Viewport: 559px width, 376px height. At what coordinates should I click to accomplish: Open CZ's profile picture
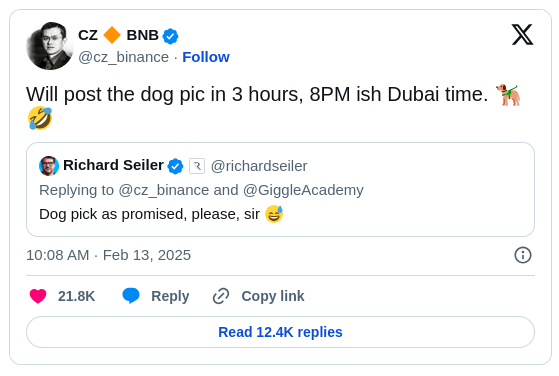(x=50, y=46)
